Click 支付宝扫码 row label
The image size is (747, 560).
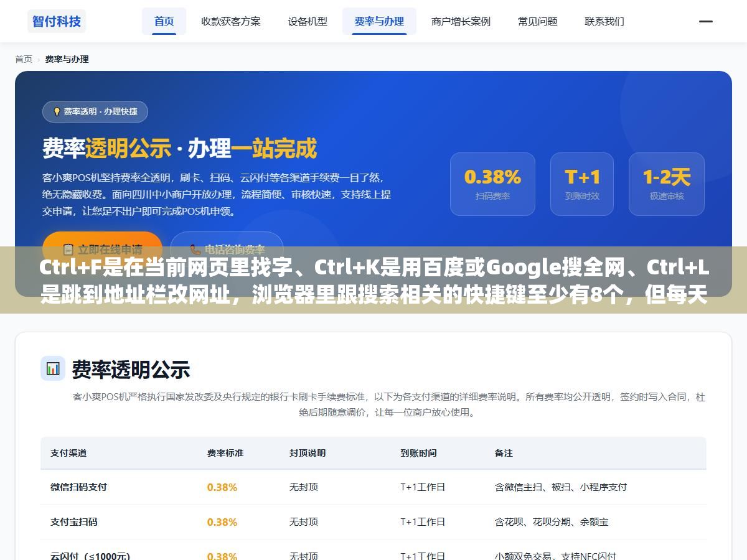pyautogui.click(x=74, y=522)
